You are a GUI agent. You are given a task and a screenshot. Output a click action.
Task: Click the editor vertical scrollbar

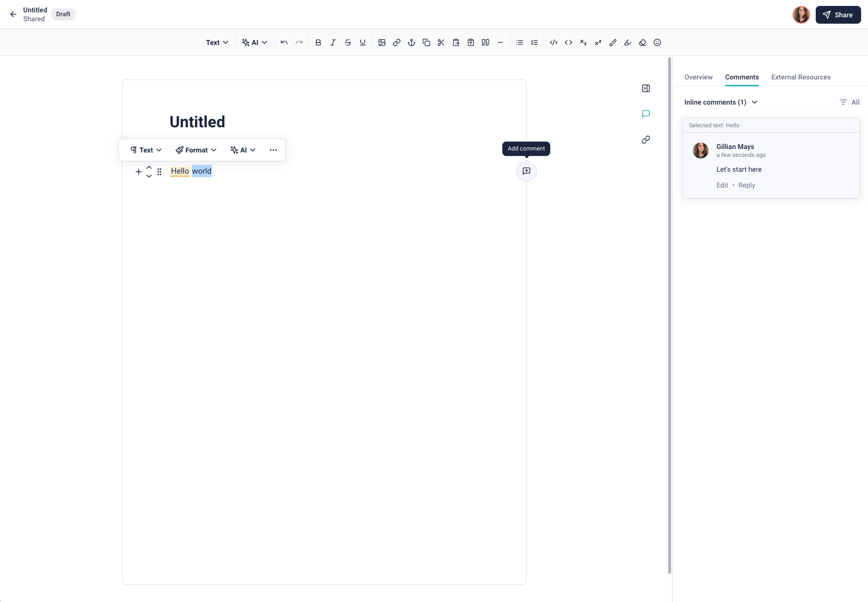pyautogui.click(x=670, y=315)
